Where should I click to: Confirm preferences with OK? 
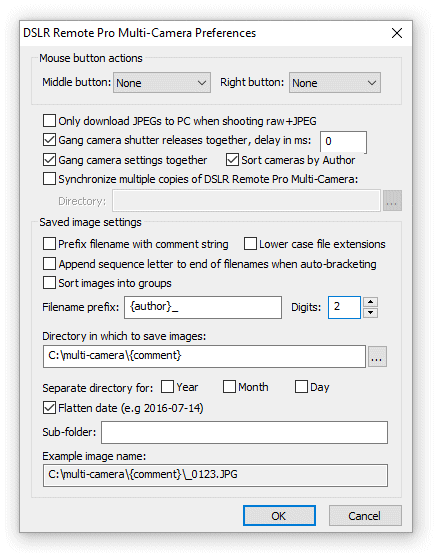coord(279,516)
